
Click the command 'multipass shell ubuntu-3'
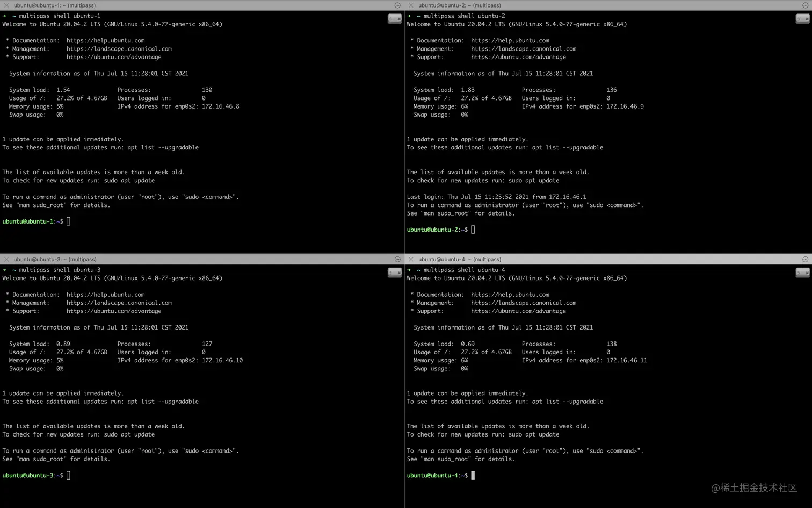[x=60, y=270]
